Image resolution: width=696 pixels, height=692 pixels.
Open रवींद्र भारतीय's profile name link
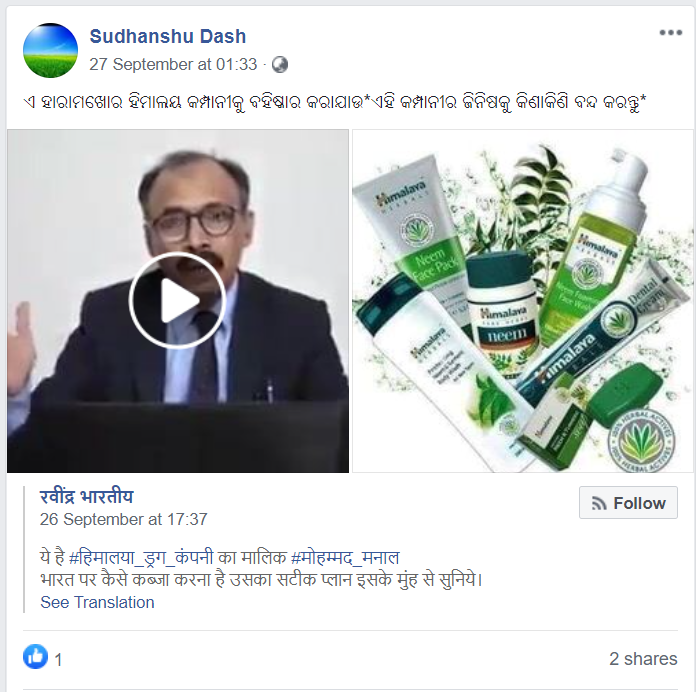(x=87, y=496)
